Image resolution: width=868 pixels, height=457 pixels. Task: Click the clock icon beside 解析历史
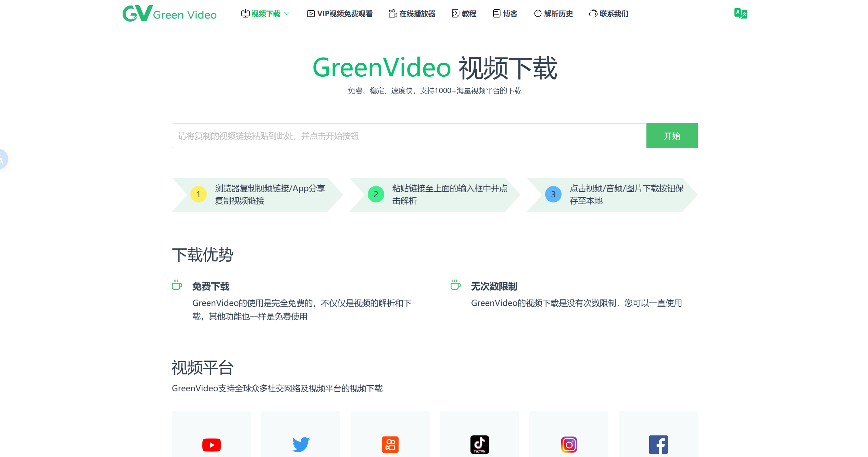point(538,14)
